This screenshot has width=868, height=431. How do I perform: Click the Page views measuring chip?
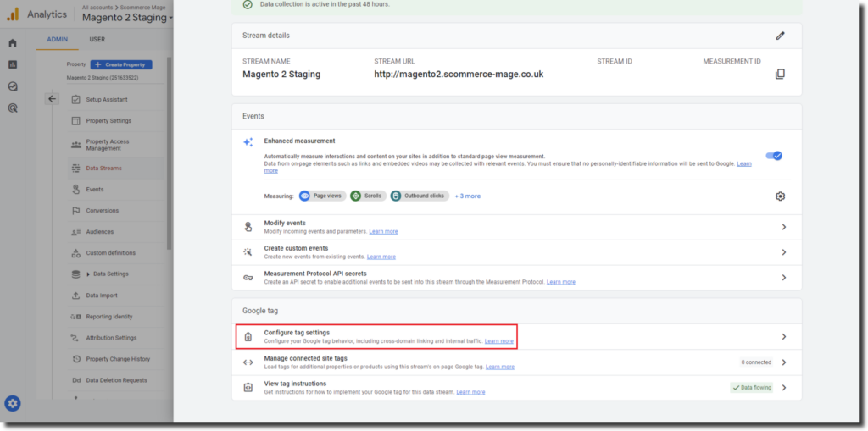click(321, 196)
